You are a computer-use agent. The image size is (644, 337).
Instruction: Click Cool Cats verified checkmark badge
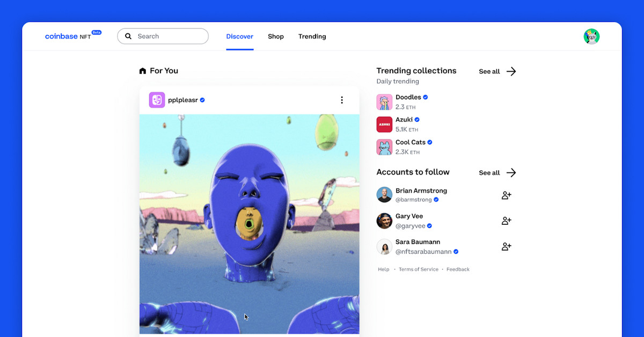(430, 142)
